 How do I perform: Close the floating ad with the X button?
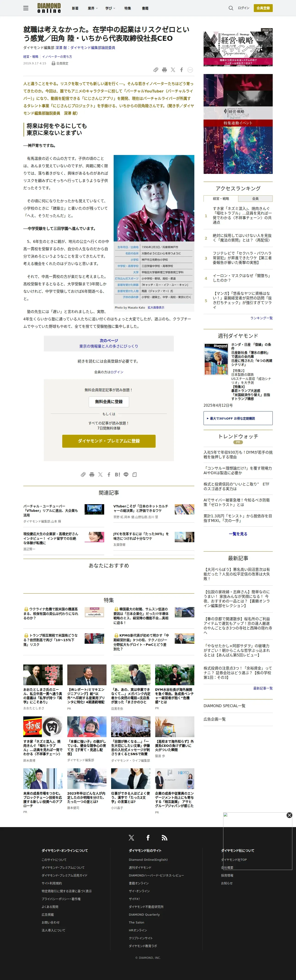[289, 815]
